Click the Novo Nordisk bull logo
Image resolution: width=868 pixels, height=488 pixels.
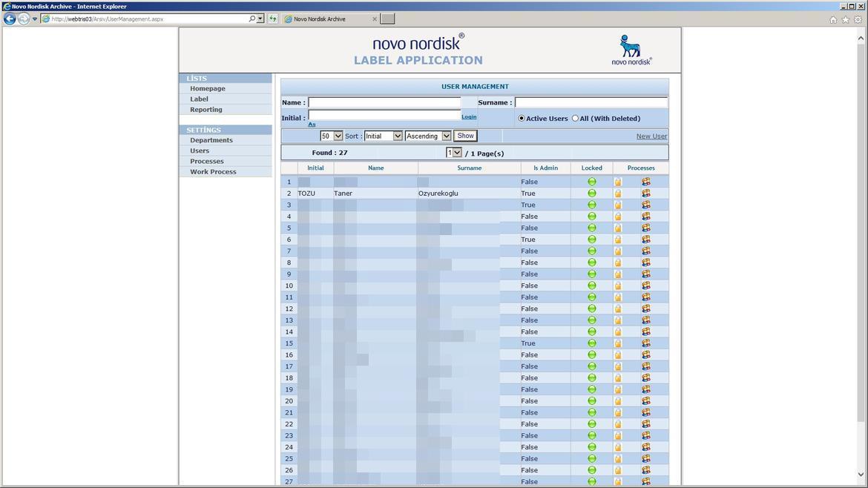631,50
